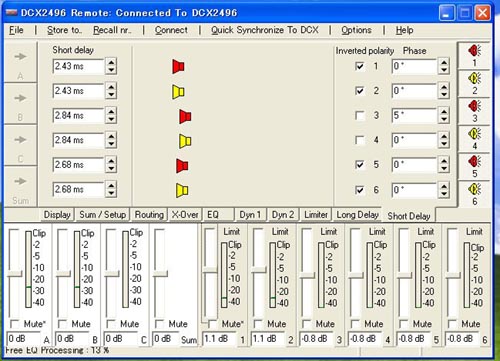Screen dimensions: 500x361
Task: Adjust phase spinner for channel 5
Action: [x=444, y=165]
